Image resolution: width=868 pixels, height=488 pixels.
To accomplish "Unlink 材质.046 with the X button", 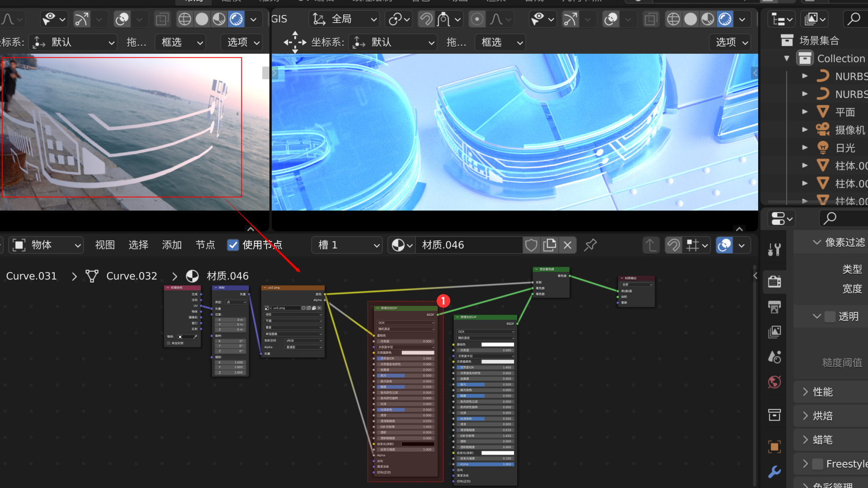I will pyautogui.click(x=568, y=245).
